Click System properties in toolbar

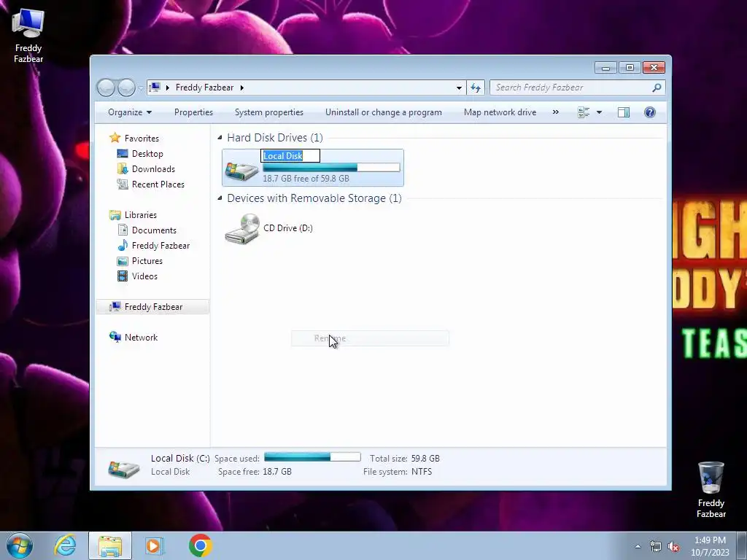pyautogui.click(x=269, y=112)
